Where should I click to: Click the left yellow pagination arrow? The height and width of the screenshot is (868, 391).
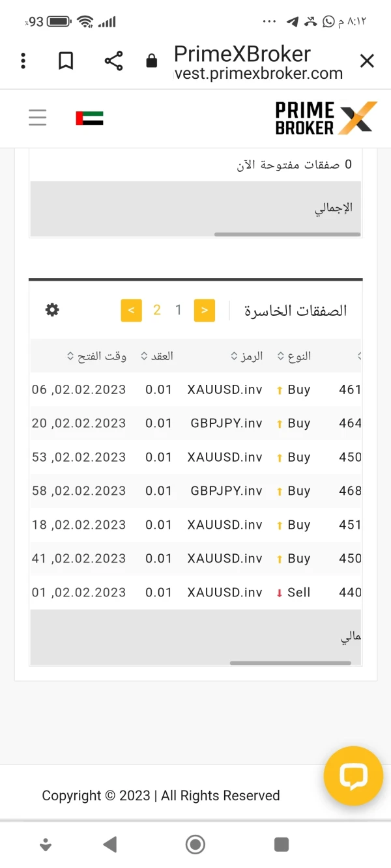coord(131,311)
